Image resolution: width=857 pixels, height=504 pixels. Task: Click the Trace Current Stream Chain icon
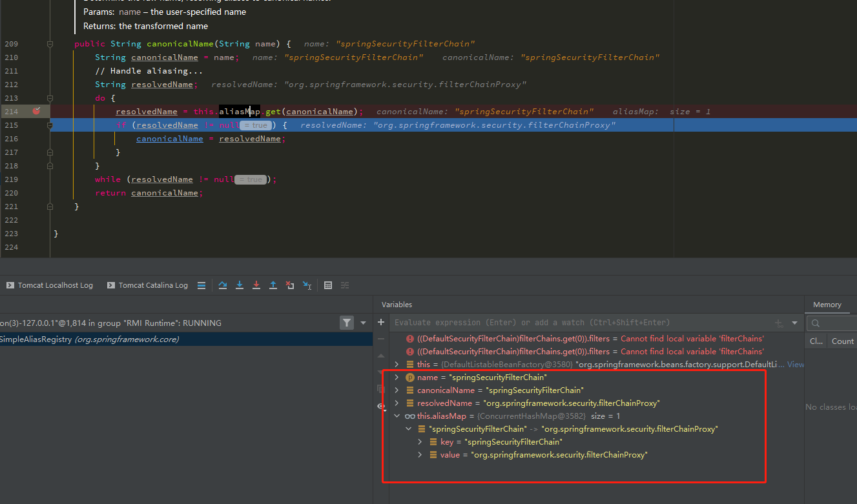point(345,285)
